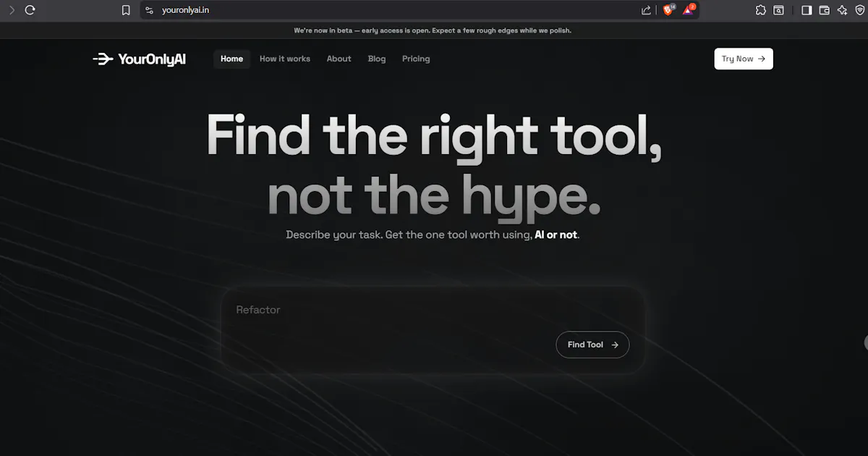Click the small handle at right page edge
Viewport: 868px width, 456px height.
pyautogui.click(x=866, y=342)
